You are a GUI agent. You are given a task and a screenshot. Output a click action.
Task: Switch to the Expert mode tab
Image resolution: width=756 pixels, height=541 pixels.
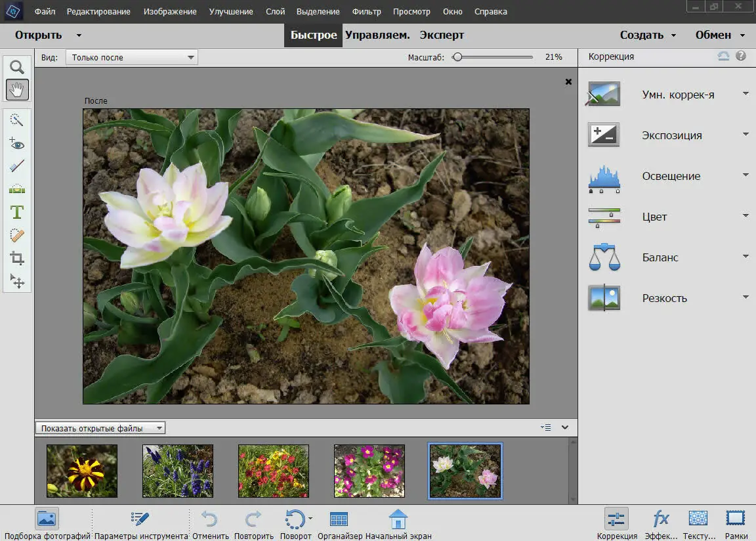(x=442, y=35)
